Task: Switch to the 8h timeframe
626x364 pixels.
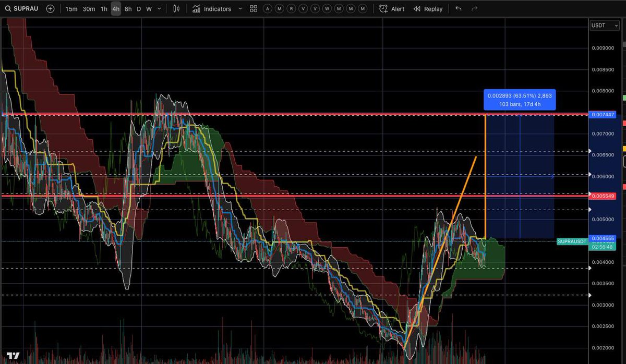Action: [128, 9]
